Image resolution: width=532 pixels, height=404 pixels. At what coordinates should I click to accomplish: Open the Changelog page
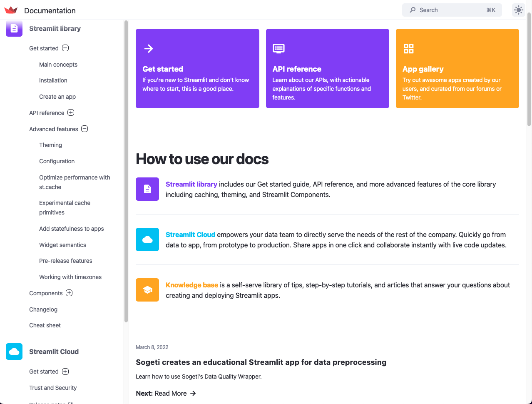coord(43,309)
